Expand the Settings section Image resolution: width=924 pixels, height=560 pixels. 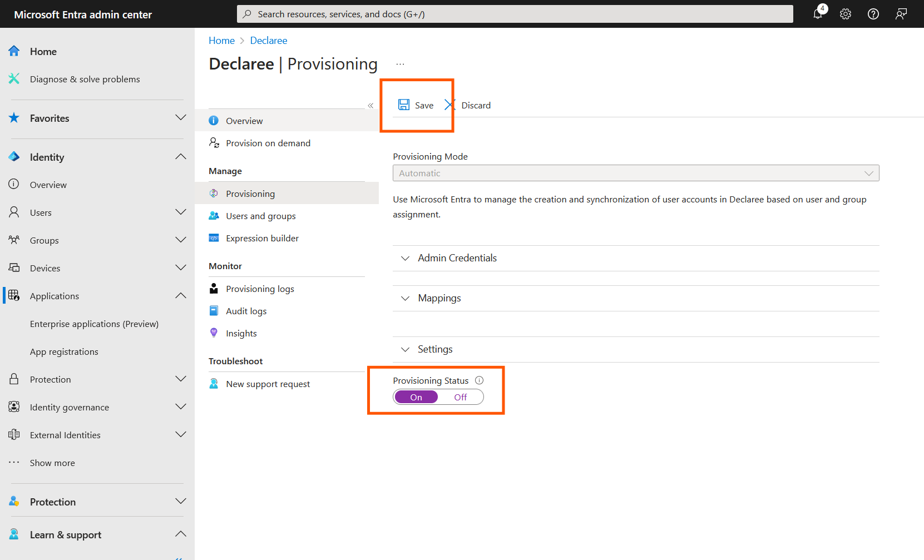coord(435,349)
